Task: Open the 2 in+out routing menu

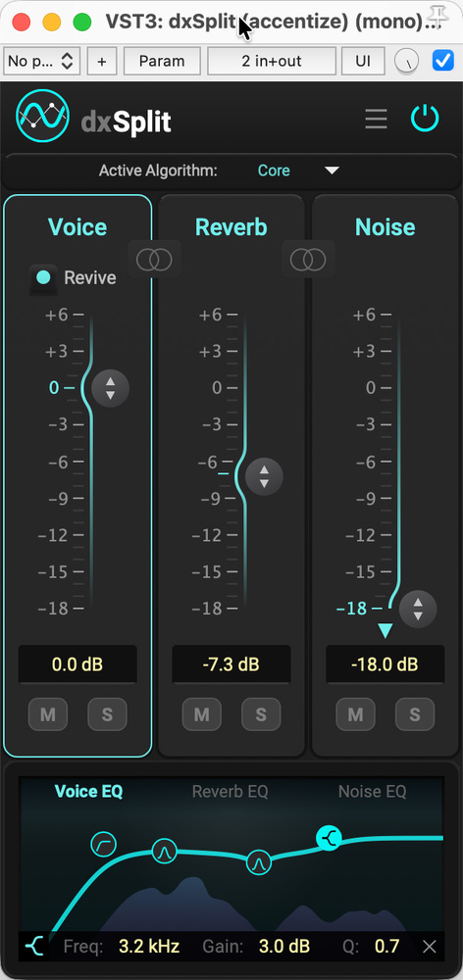Action: tap(272, 61)
